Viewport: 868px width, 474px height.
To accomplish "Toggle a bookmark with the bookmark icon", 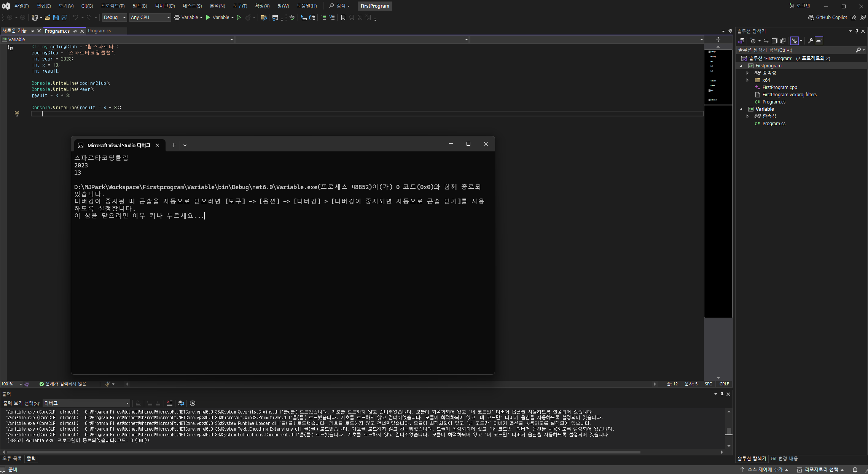I will [x=343, y=17].
